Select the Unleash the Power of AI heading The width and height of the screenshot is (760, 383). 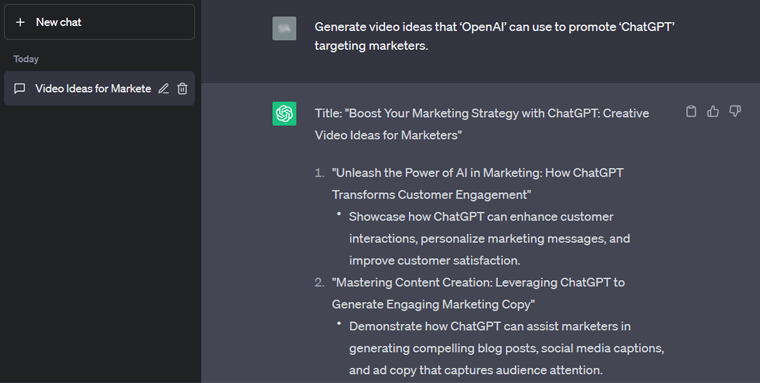477,184
